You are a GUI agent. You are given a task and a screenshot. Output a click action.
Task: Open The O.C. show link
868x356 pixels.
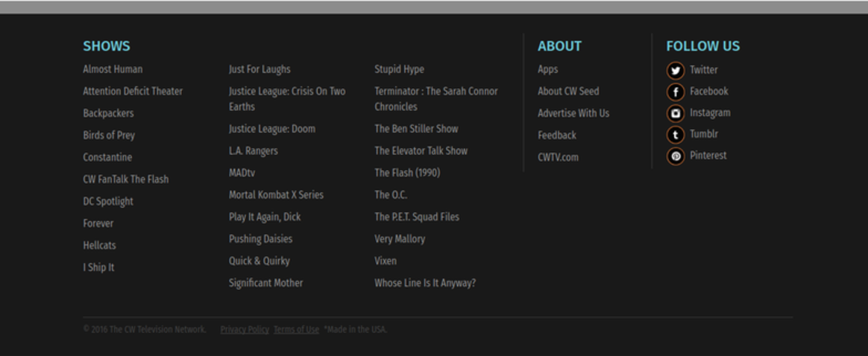click(x=391, y=194)
